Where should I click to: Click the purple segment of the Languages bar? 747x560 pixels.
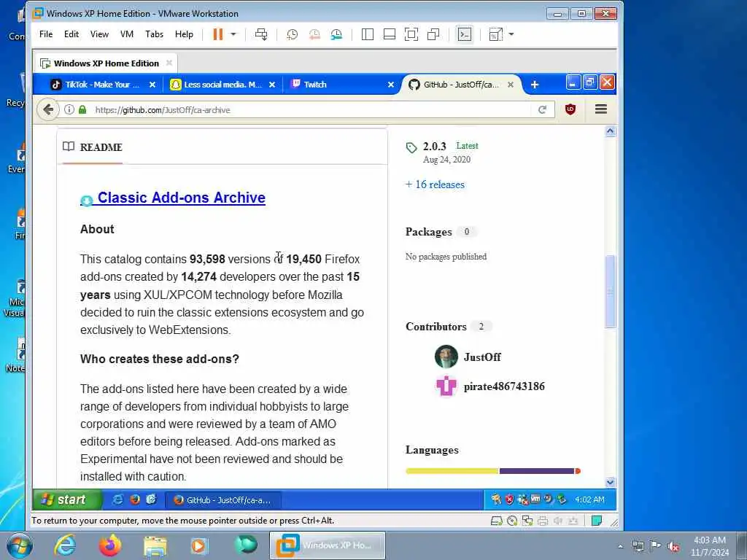pos(537,471)
